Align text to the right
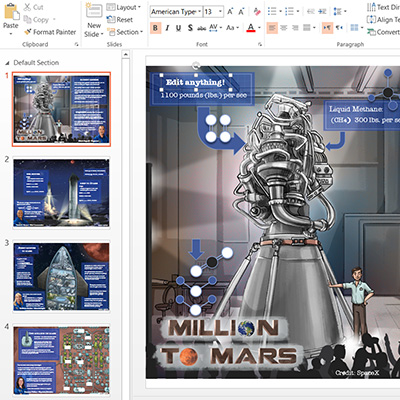 pos(295,28)
